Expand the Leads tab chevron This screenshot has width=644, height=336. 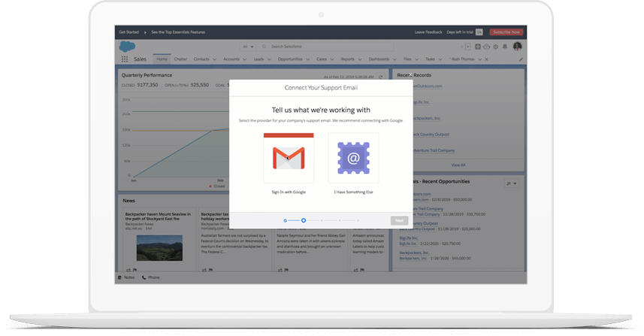pos(269,59)
